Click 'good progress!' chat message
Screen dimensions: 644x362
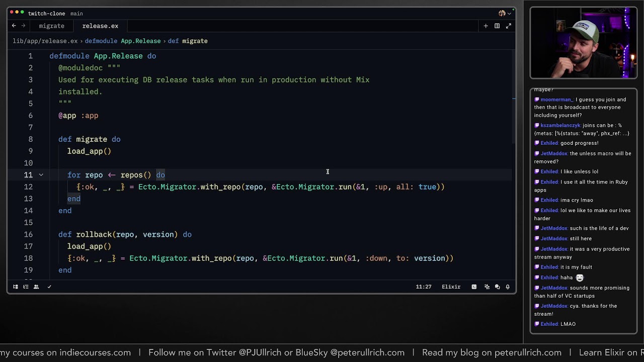click(x=580, y=143)
